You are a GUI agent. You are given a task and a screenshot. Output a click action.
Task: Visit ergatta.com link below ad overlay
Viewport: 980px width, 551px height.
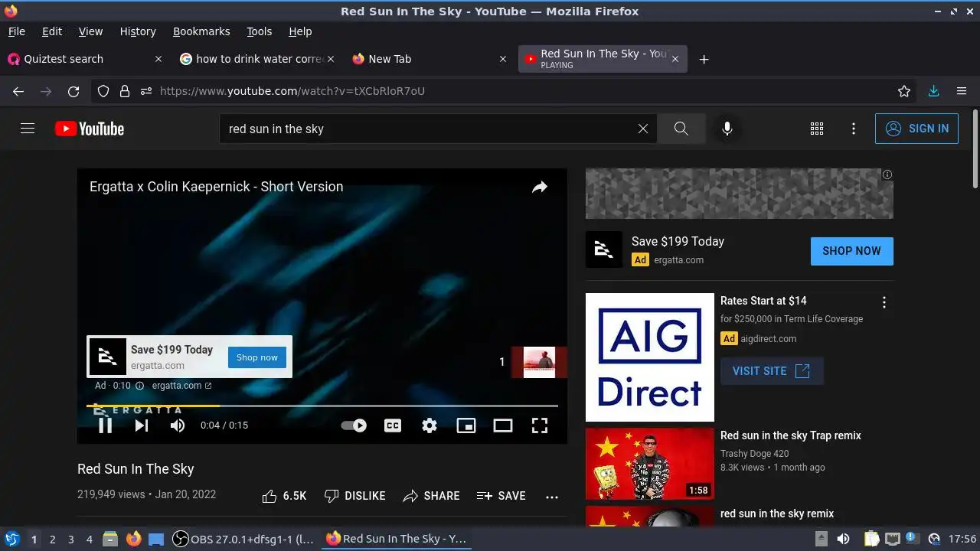point(181,386)
